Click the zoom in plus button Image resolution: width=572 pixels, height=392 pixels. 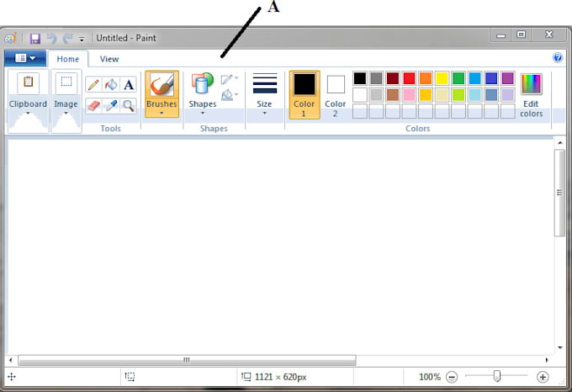(x=543, y=377)
